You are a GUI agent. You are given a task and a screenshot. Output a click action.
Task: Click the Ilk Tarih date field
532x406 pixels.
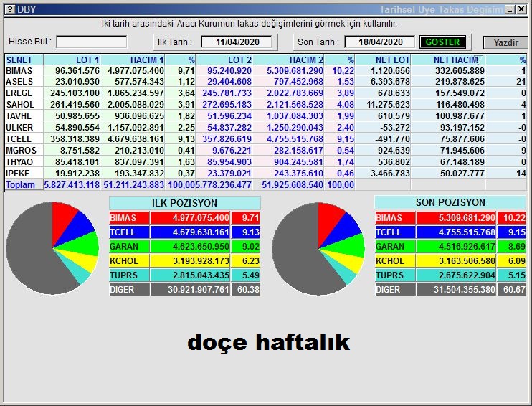(x=237, y=42)
